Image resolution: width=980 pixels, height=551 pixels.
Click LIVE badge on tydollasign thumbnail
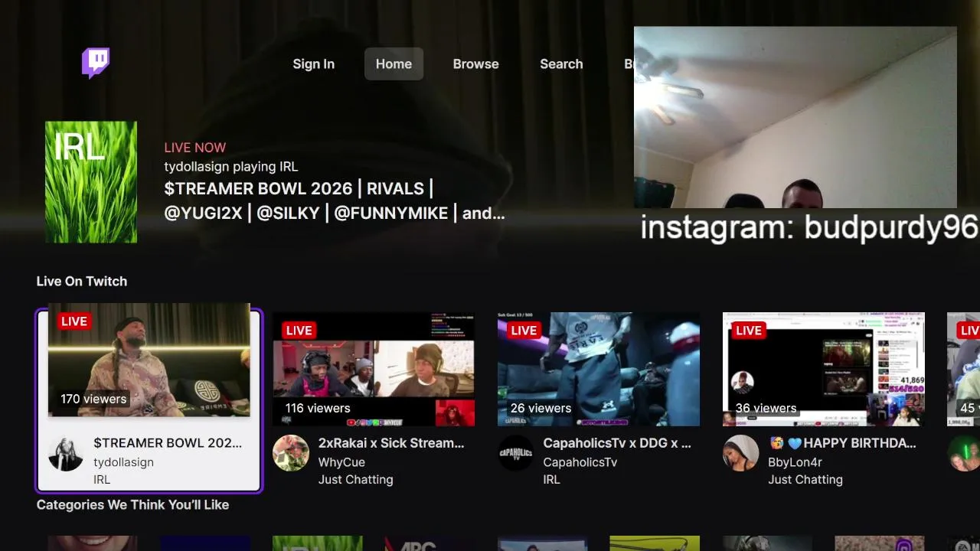tap(74, 321)
